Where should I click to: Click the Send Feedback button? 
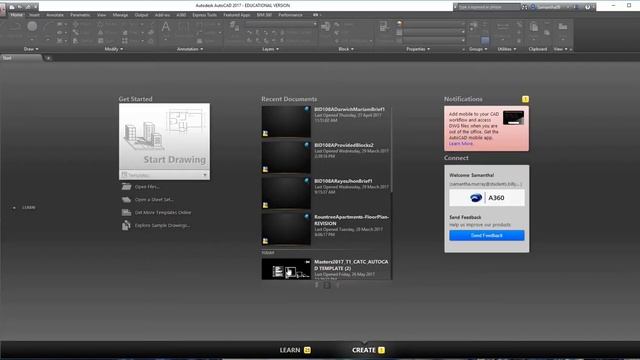[487, 236]
